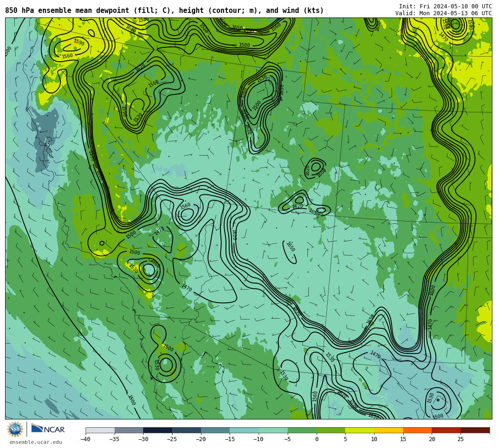Select the Valid: Mon 2024-05-13 06 UTC text
The width and height of the screenshot is (497, 448).
(x=444, y=13)
